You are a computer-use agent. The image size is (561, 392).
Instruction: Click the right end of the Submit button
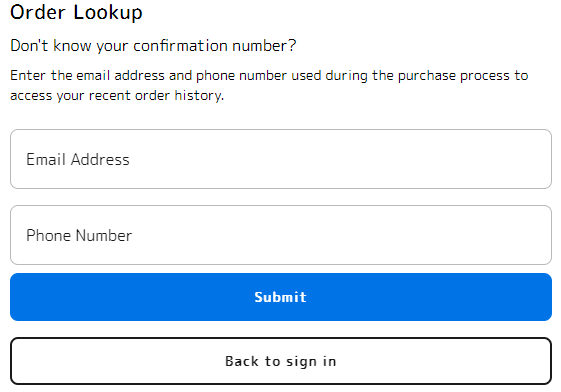point(540,297)
